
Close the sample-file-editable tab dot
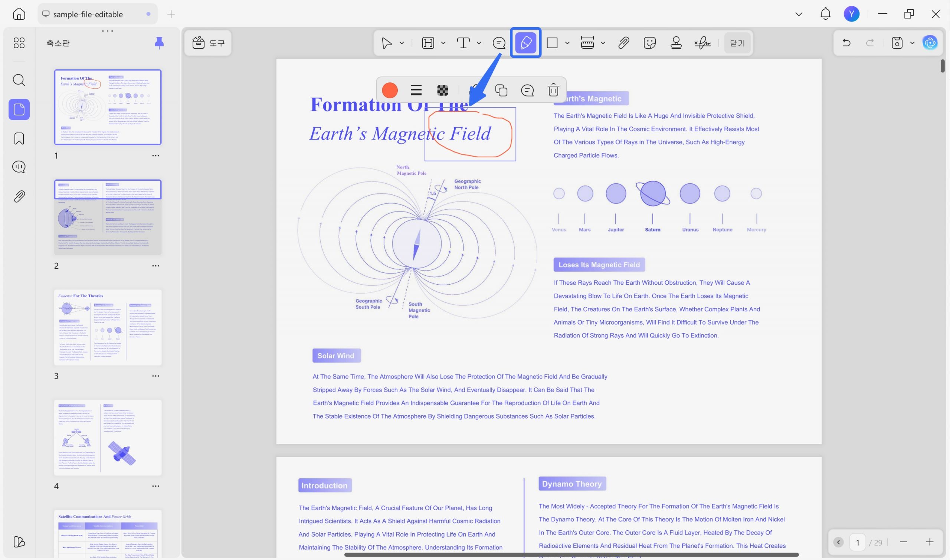pos(148,14)
